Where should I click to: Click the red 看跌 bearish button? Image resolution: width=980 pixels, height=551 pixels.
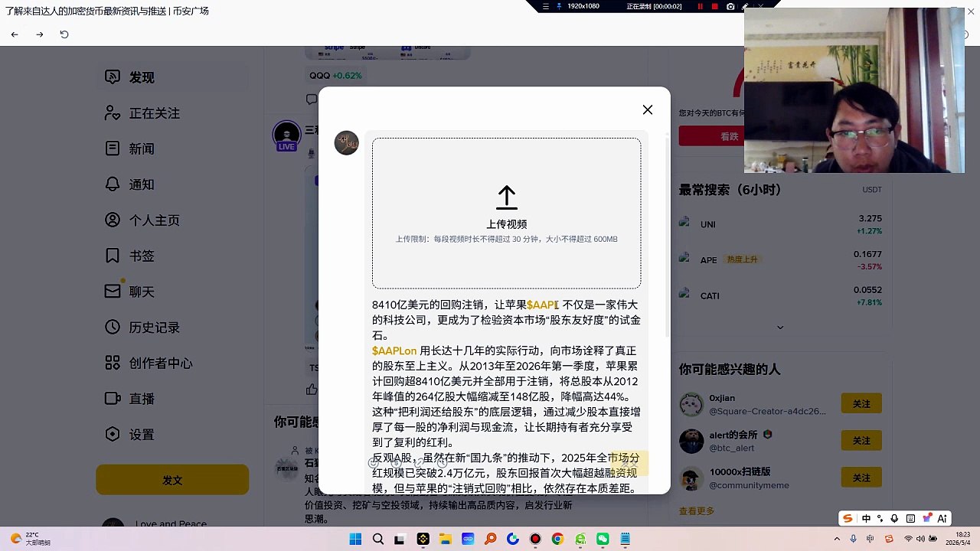pyautogui.click(x=730, y=136)
